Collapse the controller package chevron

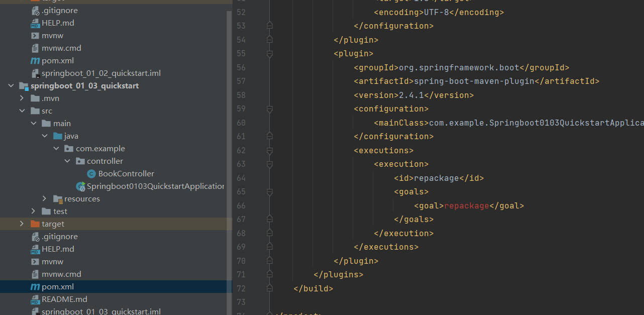(67, 161)
